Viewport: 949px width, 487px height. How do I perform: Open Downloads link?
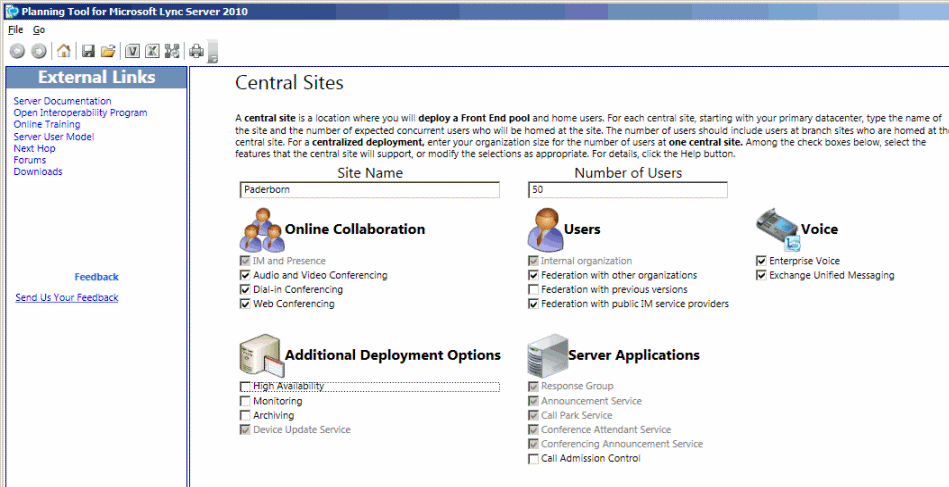(x=38, y=171)
